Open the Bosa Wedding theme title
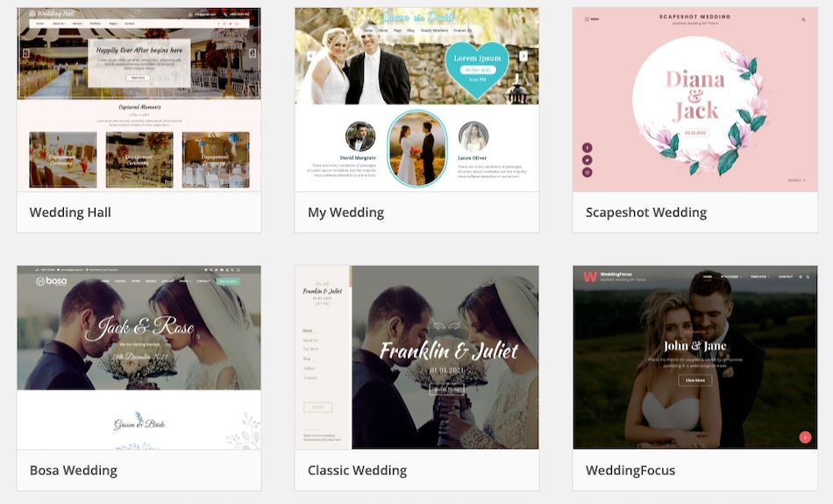 (x=74, y=471)
